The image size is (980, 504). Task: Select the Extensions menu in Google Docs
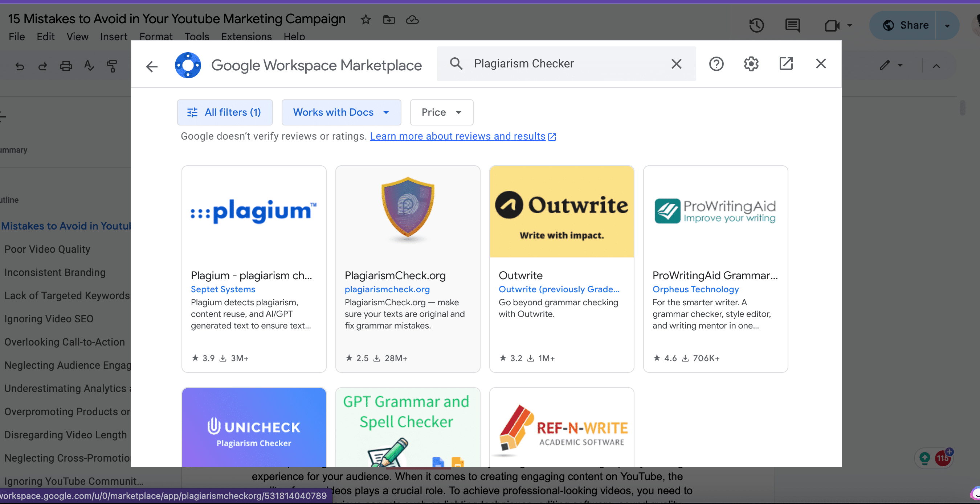tap(246, 37)
